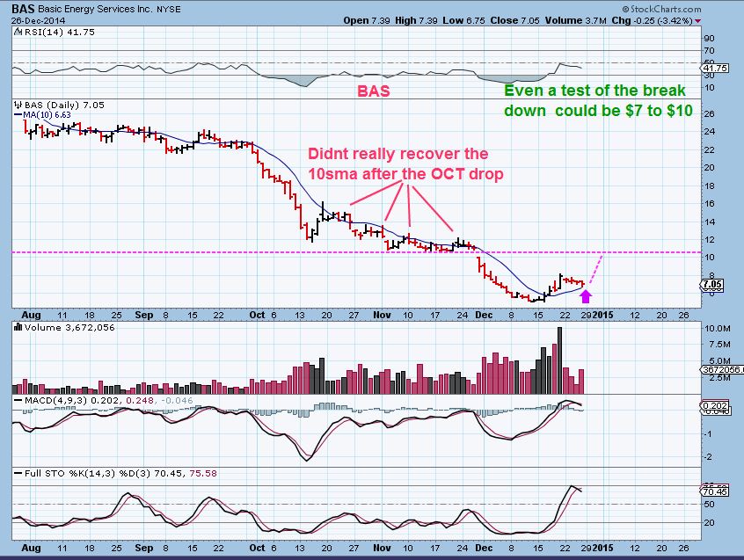This screenshot has height=560, width=744.
Task: Click the green 'Even a test of the break' note
Action: pos(595,91)
